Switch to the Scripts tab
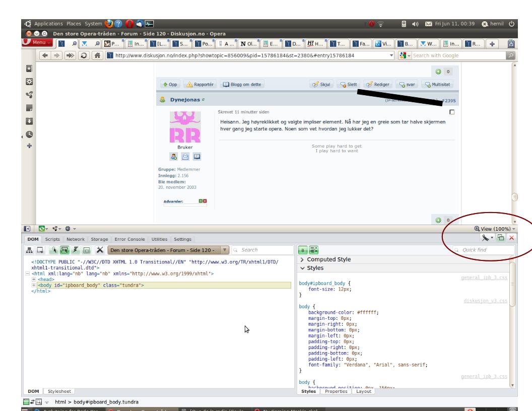The height and width of the screenshot is (411, 532). pyautogui.click(x=52, y=239)
